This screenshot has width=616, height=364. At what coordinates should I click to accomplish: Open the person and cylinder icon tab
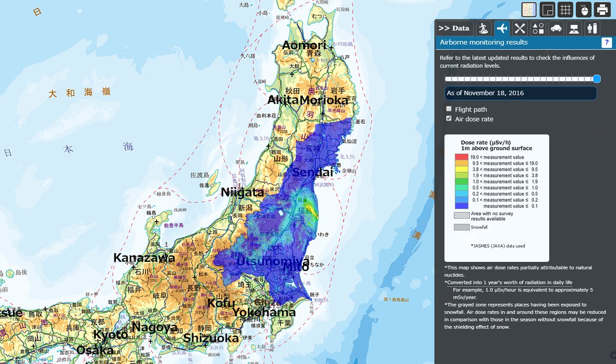click(592, 28)
